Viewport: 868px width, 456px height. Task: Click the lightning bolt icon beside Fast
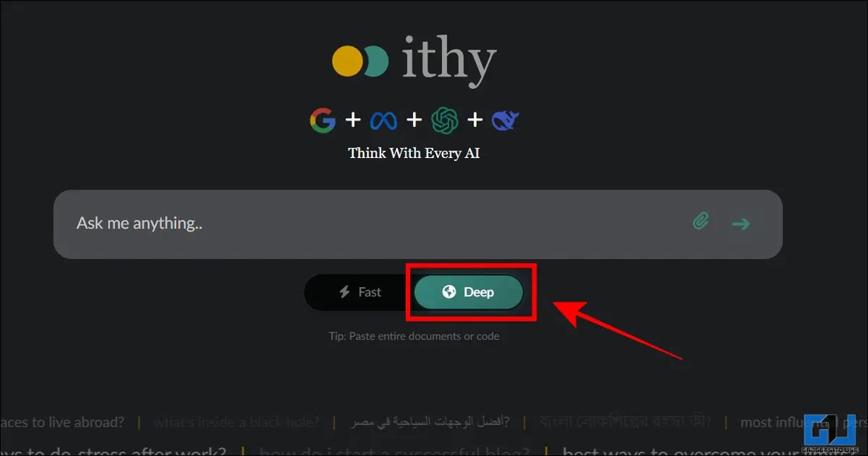tap(345, 292)
